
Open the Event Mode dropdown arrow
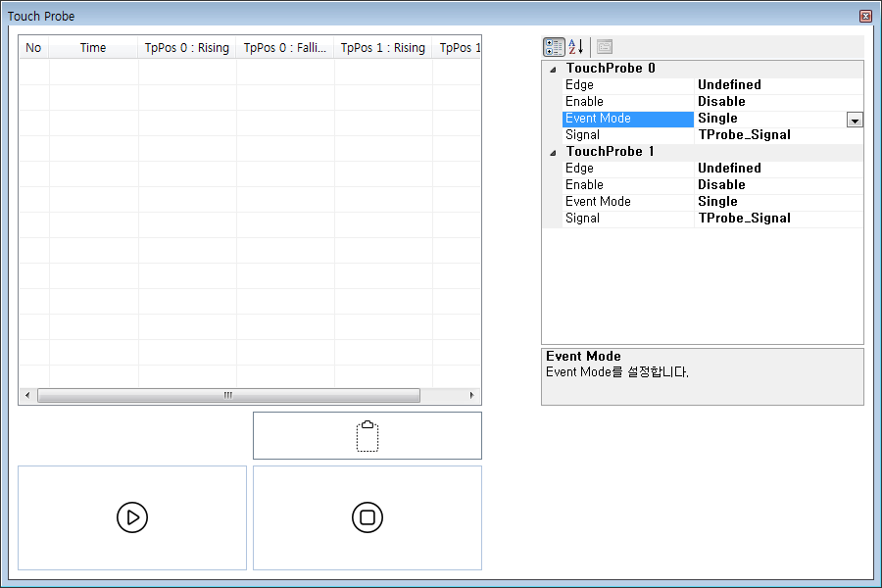pos(855,120)
